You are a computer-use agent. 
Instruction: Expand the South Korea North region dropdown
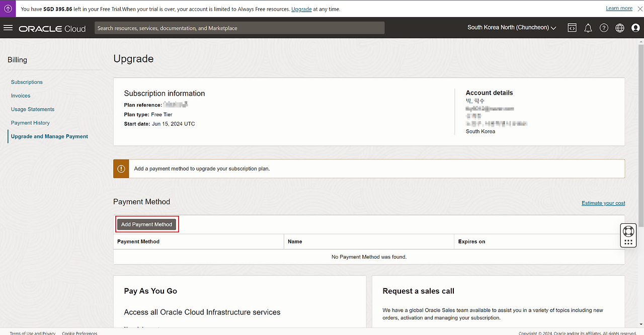tap(512, 28)
